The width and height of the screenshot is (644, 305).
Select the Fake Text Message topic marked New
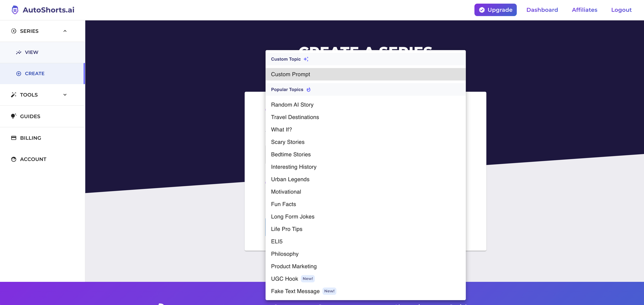(295, 291)
